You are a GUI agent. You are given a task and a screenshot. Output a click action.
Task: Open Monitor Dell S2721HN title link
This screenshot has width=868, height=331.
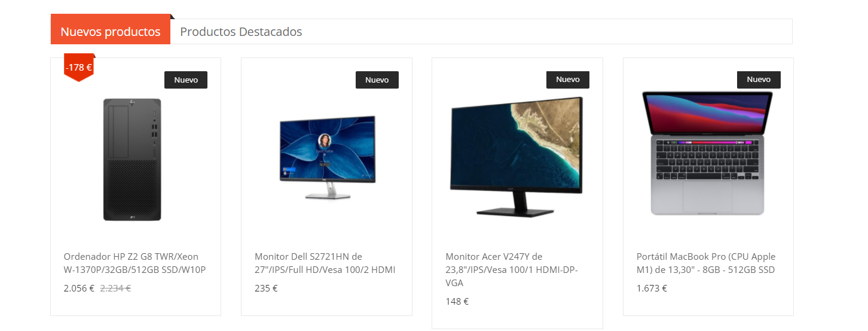(x=325, y=263)
